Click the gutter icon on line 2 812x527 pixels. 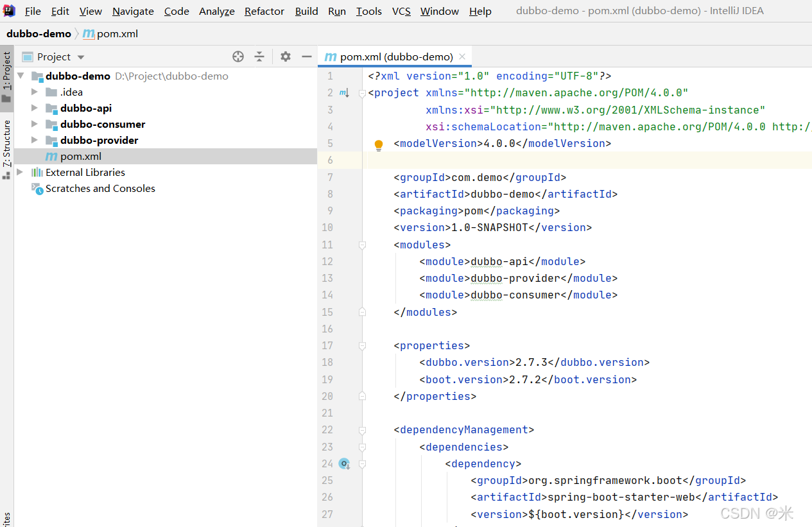(344, 93)
